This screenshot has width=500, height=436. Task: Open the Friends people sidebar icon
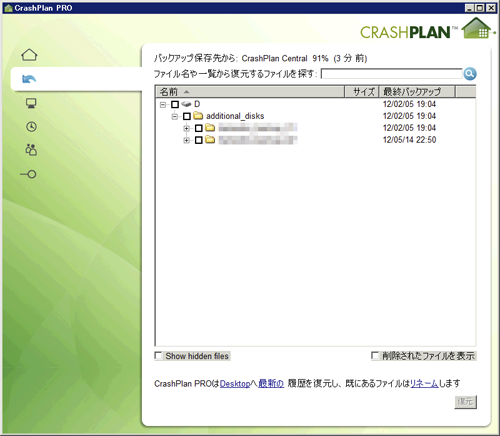(x=31, y=150)
